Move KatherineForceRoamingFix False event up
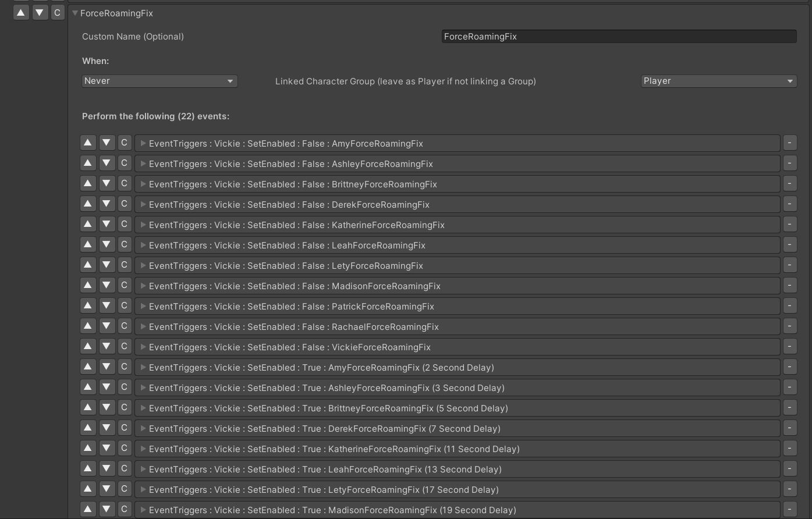 tap(87, 225)
